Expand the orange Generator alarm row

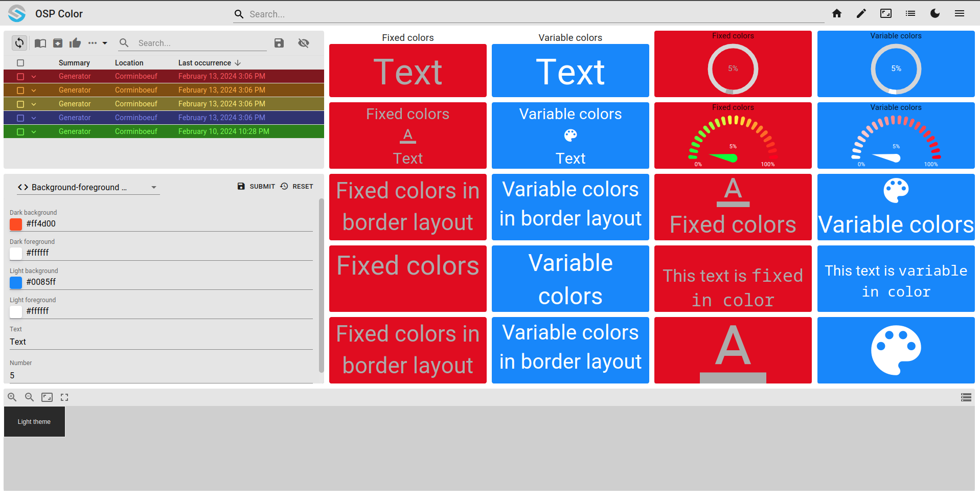34,90
